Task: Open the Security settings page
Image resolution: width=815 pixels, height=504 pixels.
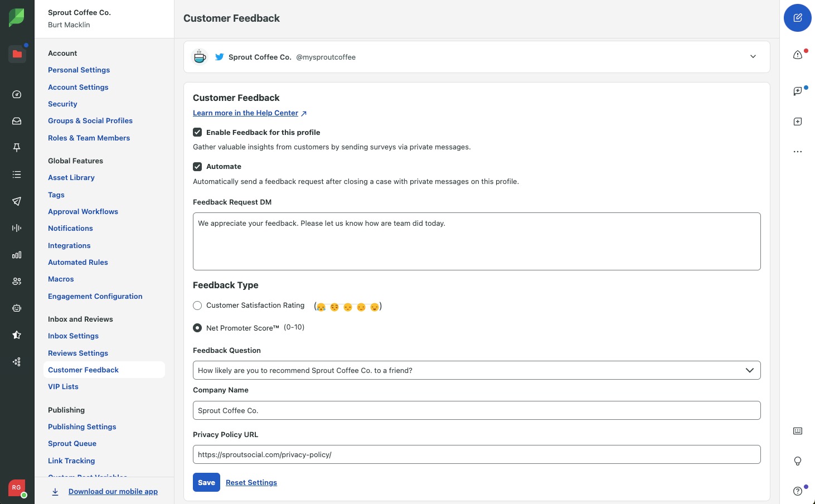Action: [x=62, y=104]
